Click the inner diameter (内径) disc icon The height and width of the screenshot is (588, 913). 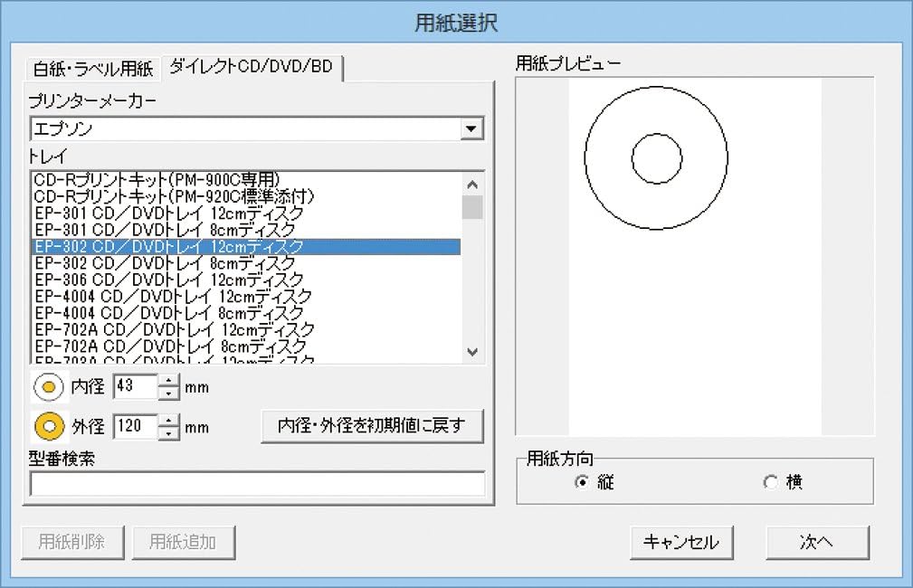[49, 387]
